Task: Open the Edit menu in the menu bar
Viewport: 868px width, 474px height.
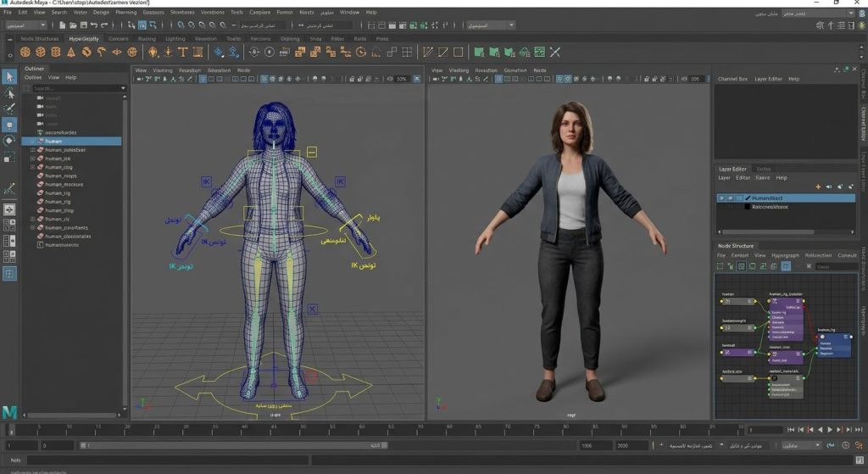Action: click(23, 12)
